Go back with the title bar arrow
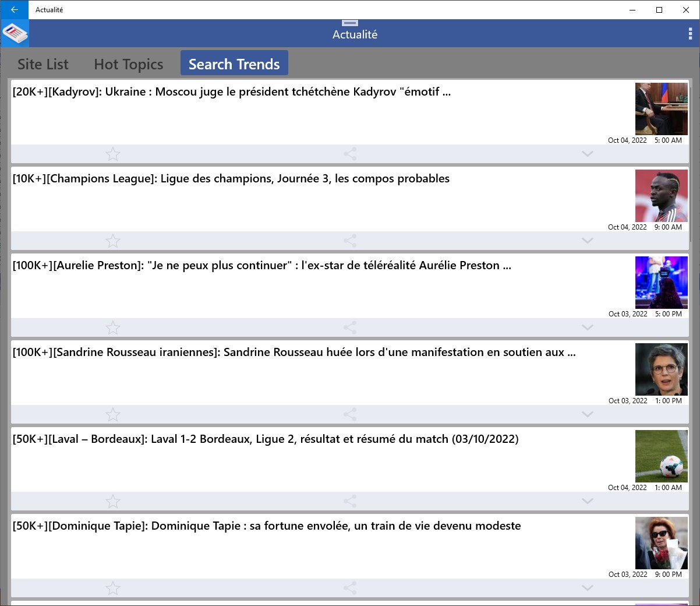 pos(14,10)
